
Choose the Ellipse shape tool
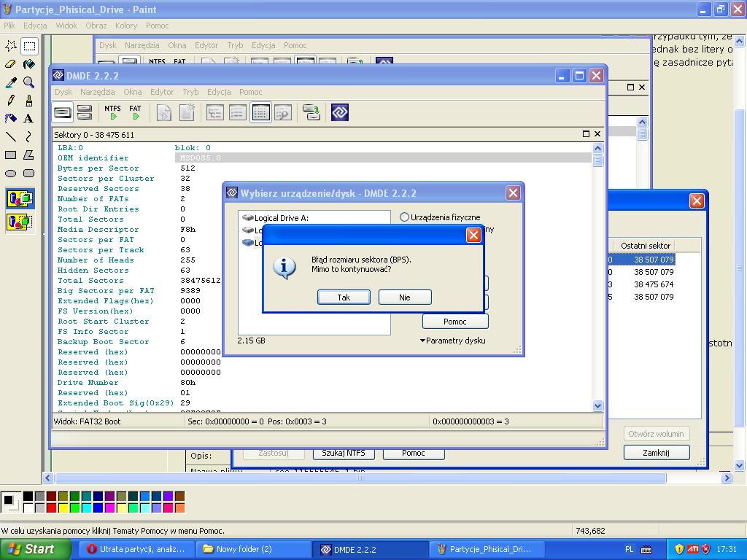point(11,173)
